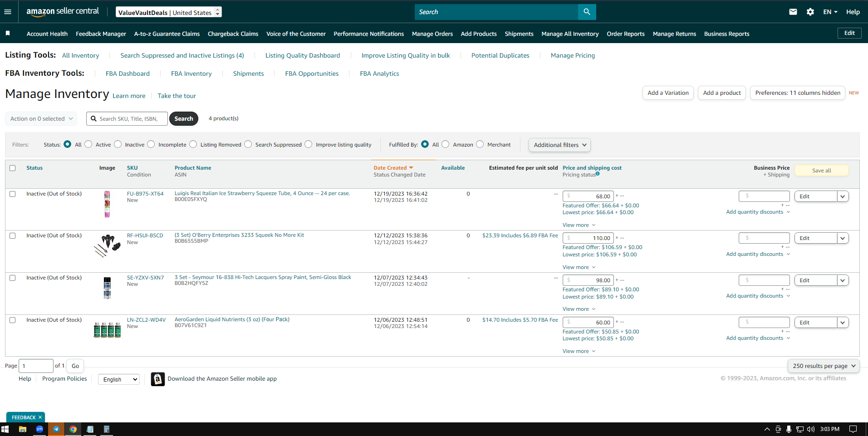This screenshot has width=868, height=436.
Task: Open Telegram from the taskbar
Action: [56, 429]
